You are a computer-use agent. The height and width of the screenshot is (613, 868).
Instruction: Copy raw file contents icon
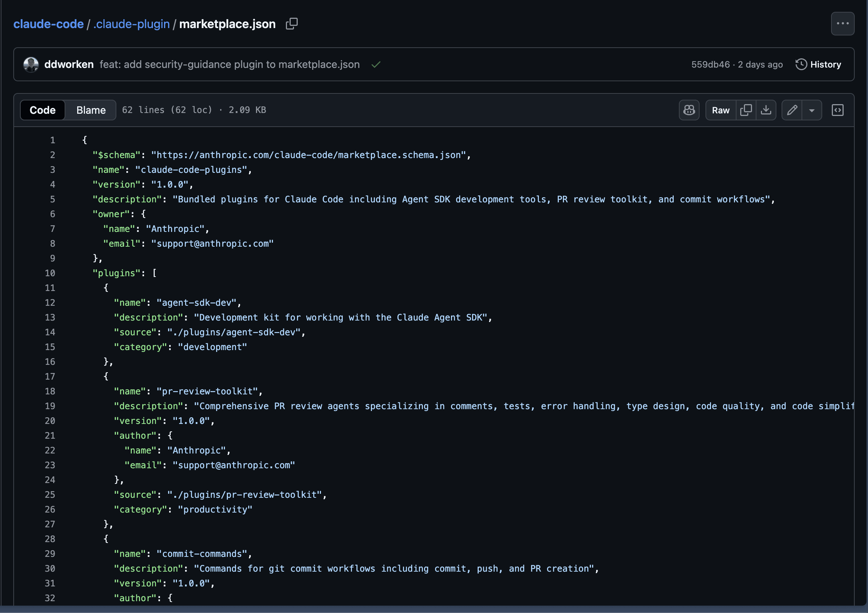pyautogui.click(x=745, y=110)
